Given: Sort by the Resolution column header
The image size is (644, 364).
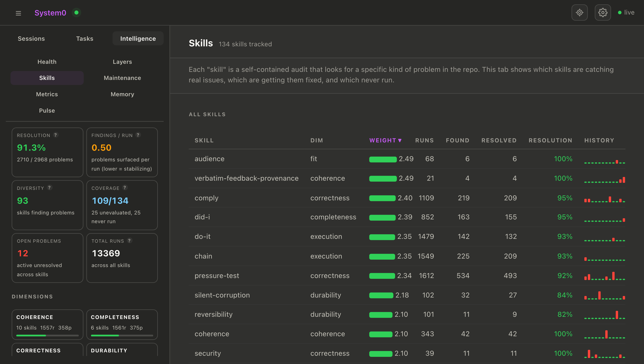Looking at the screenshot, I should pos(550,140).
